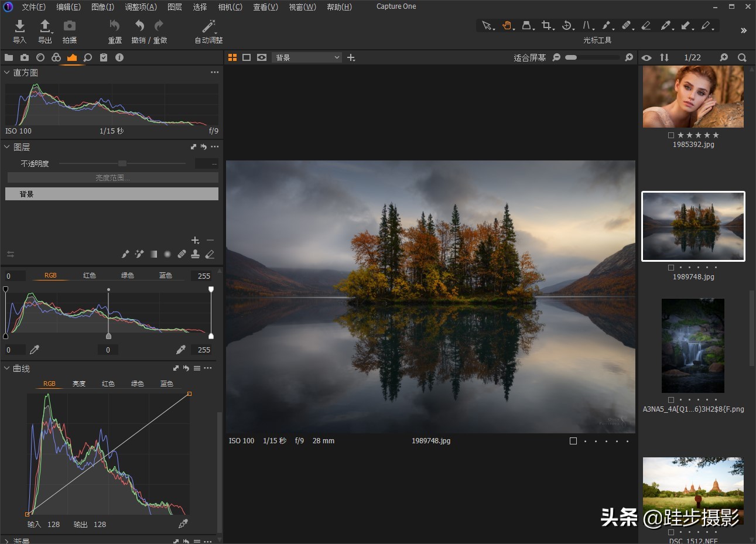This screenshot has height=544, width=756.
Task: Open the Metadata tool tab (clipboard icon)
Action: pos(104,57)
